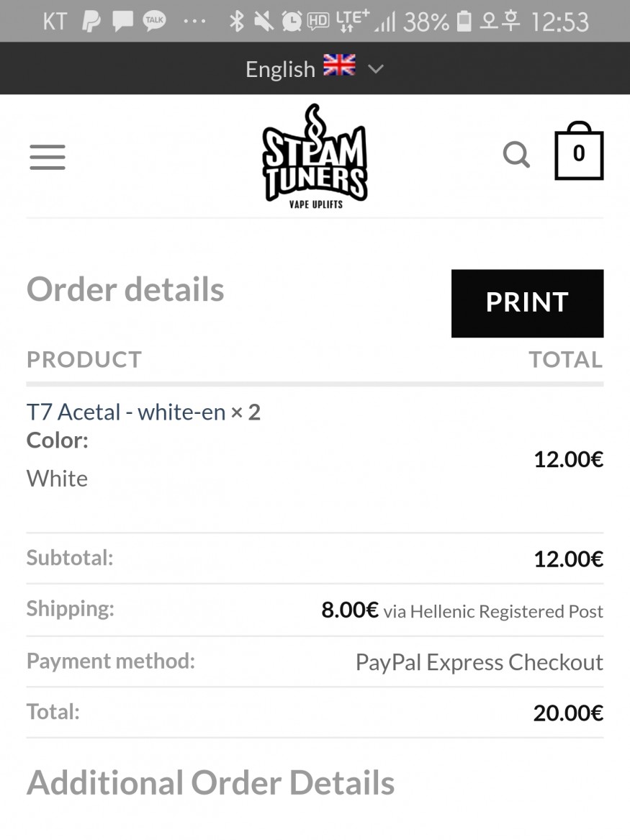The image size is (630, 840).
Task: Tap the PayPal notification icon
Action: pyautogui.click(x=91, y=22)
